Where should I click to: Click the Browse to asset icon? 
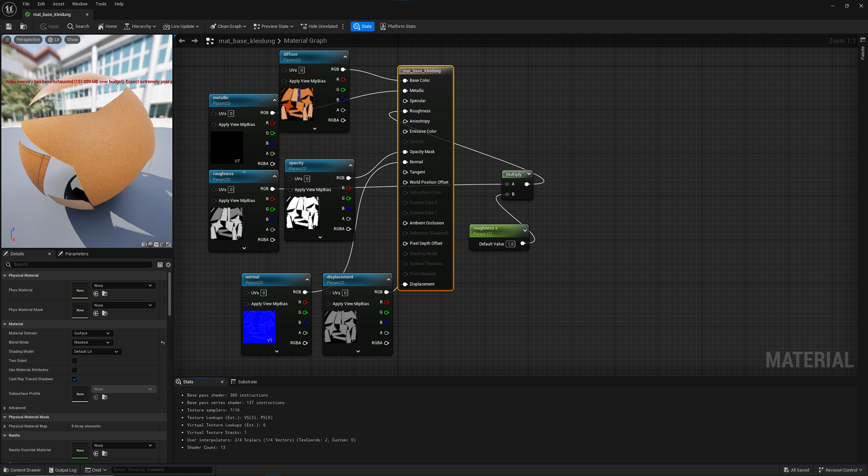24,26
